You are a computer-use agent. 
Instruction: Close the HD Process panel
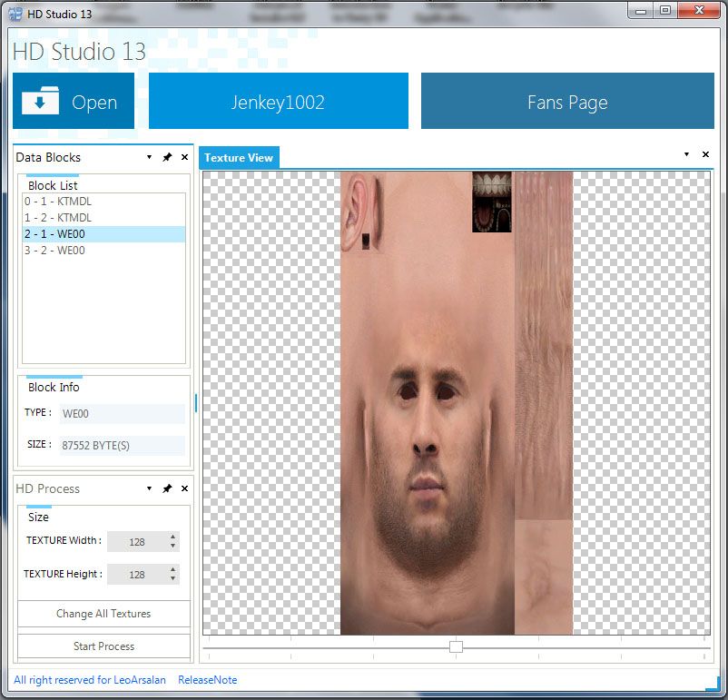click(x=184, y=488)
